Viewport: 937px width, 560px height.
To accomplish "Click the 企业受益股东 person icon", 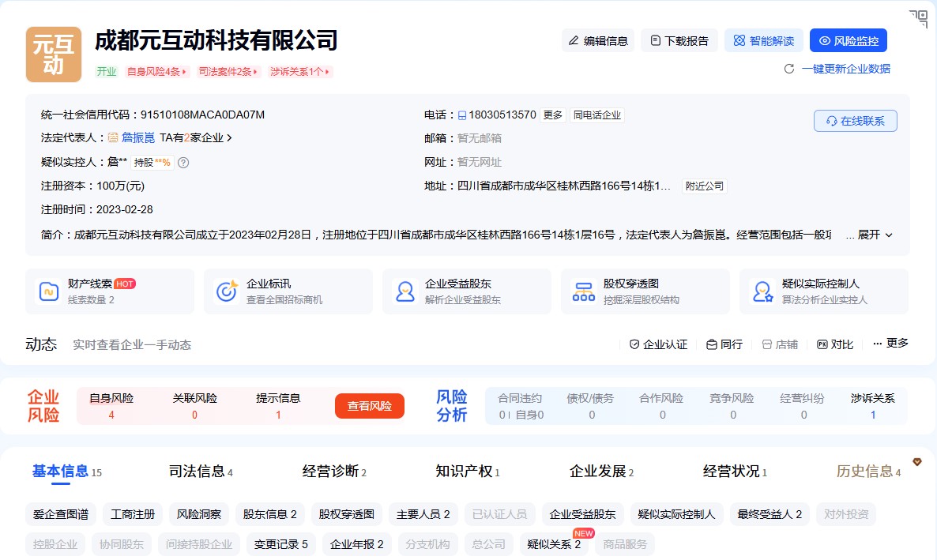I will (x=405, y=291).
